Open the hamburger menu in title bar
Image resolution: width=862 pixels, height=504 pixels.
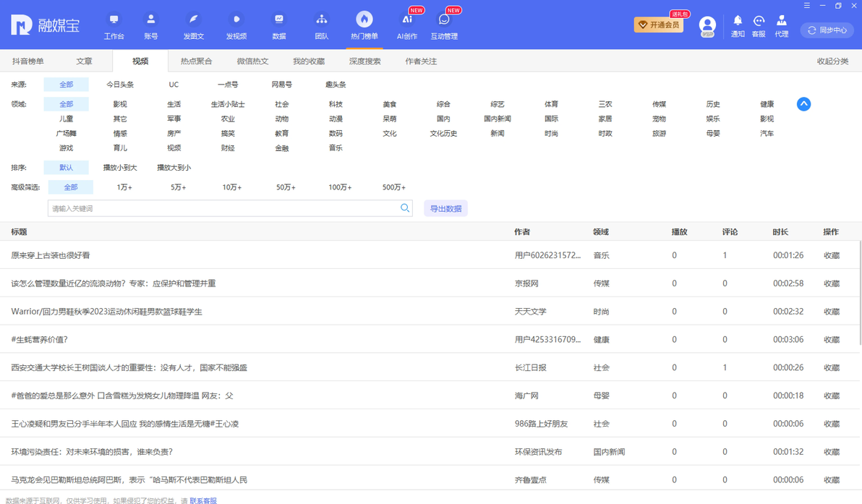[x=807, y=6]
